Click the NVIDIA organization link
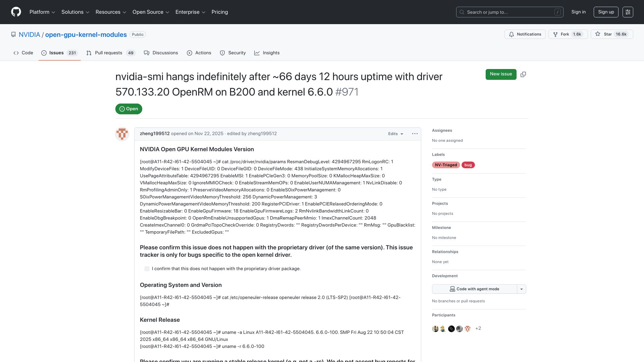 pyautogui.click(x=29, y=35)
